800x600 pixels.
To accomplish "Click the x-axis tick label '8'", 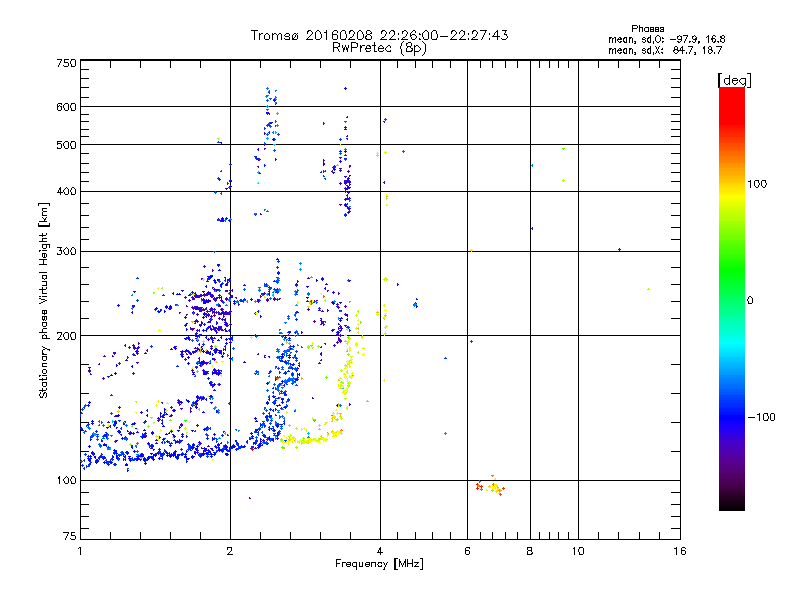I will pos(530,551).
